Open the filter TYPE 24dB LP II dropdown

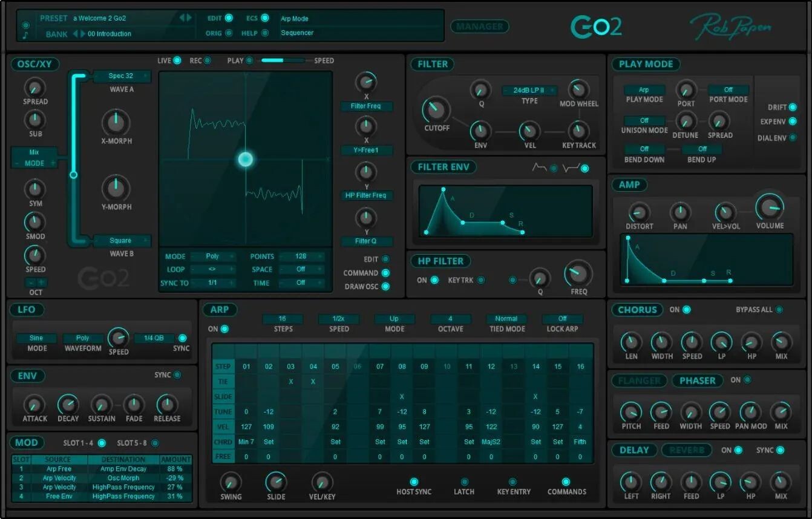tap(529, 91)
